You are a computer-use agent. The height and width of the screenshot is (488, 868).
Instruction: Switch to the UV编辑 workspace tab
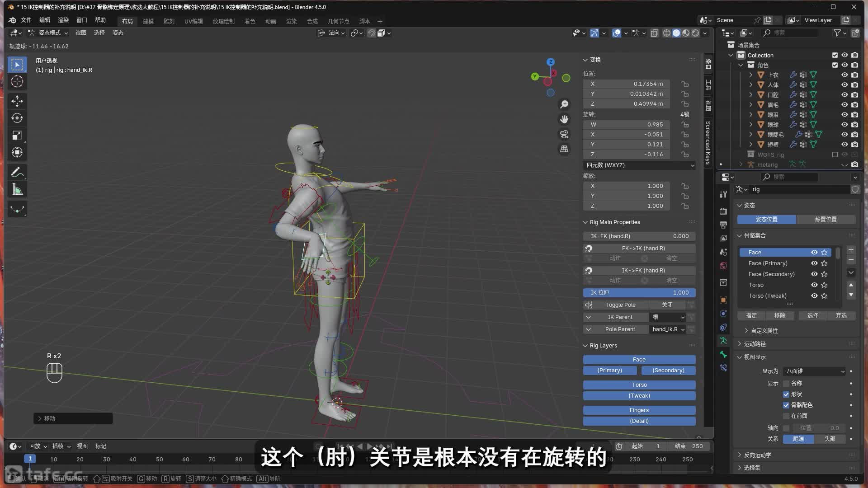pyautogui.click(x=193, y=21)
